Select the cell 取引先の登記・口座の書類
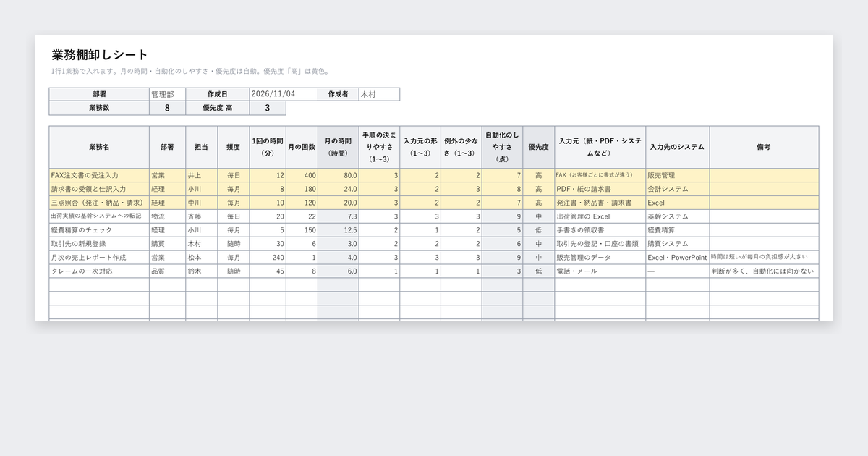 pyautogui.click(x=600, y=244)
